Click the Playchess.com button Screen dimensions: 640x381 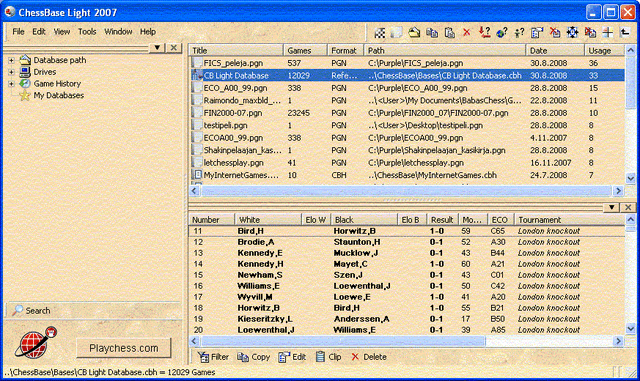[124, 348]
